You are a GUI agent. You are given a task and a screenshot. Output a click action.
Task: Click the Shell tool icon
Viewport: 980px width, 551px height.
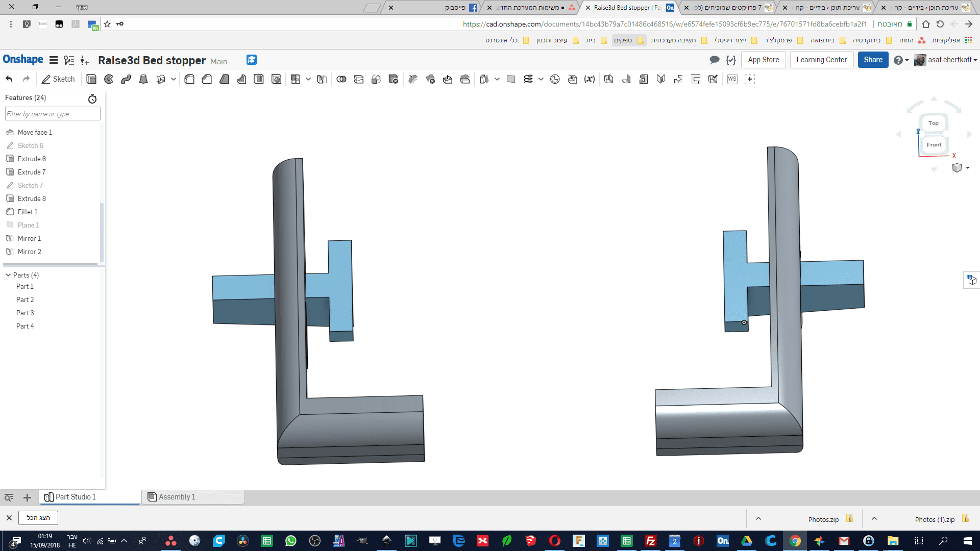tap(259, 79)
